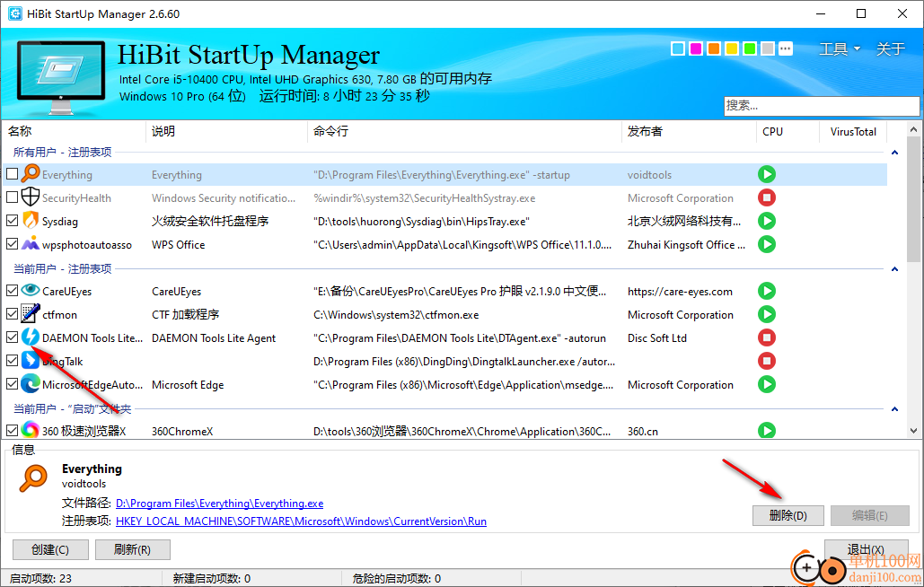The width and height of the screenshot is (924, 587).
Task: Click the 360 browser colorful icon
Action: 30,431
